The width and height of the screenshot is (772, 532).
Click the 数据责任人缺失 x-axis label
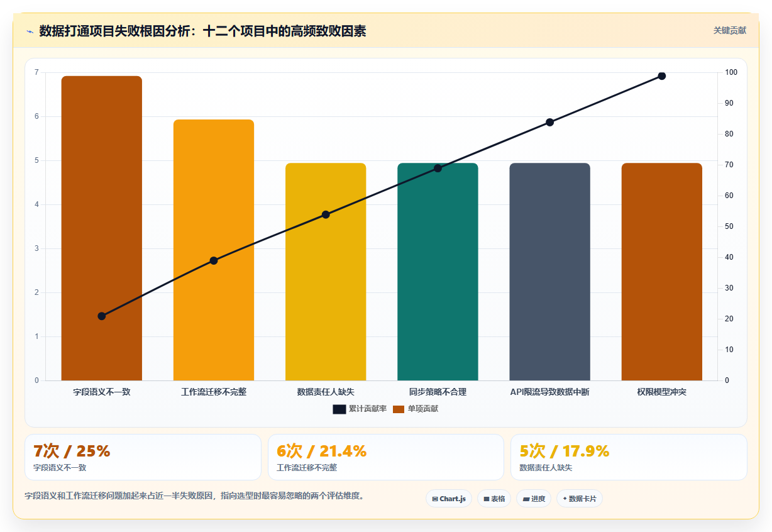tap(326, 392)
